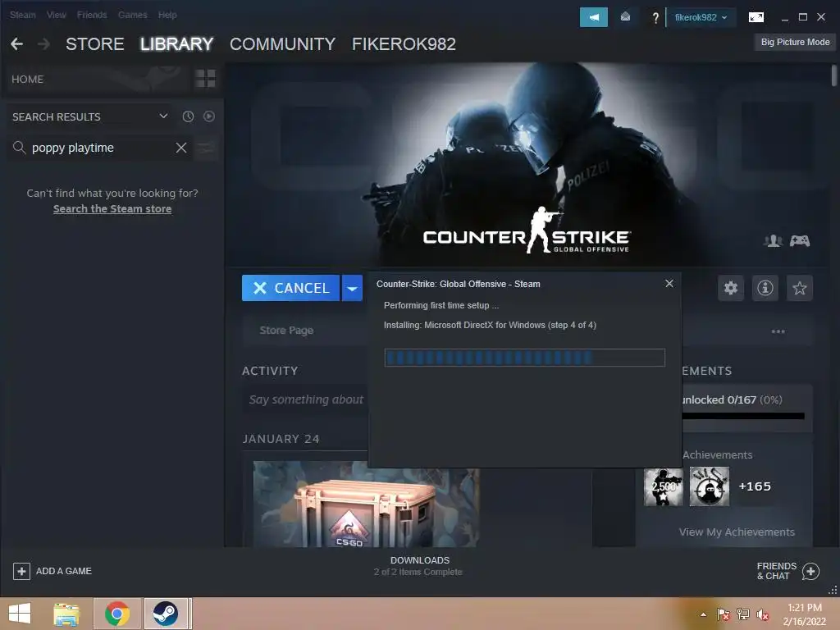This screenshot has height=630, width=840.
Task: Open File Explorer from taskbar
Action: click(x=66, y=614)
